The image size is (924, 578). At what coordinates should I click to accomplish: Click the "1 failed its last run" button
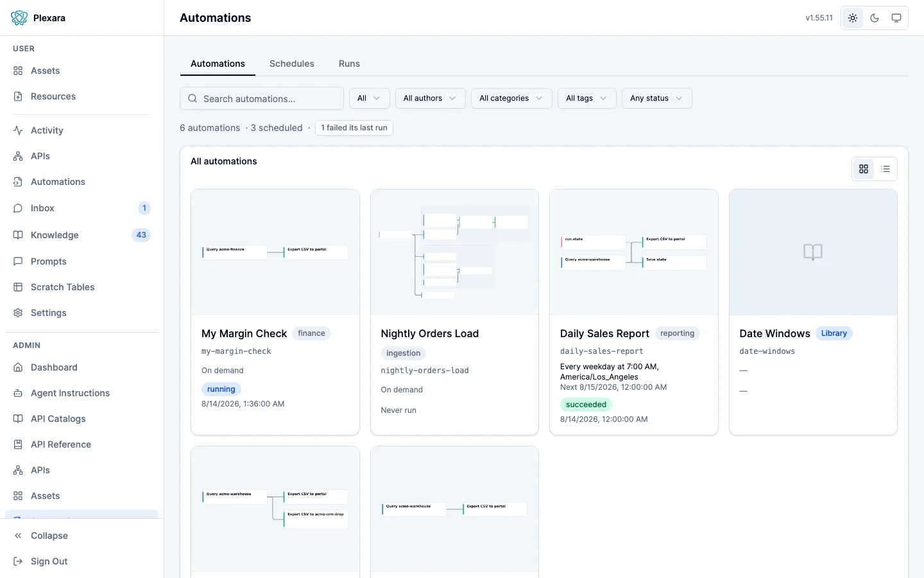tap(354, 128)
